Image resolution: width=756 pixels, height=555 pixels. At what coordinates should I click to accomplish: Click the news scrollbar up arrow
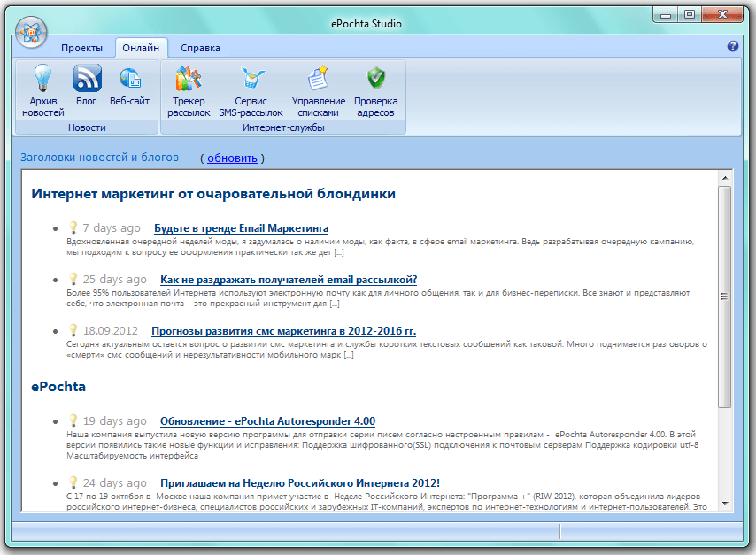coord(725,178)
